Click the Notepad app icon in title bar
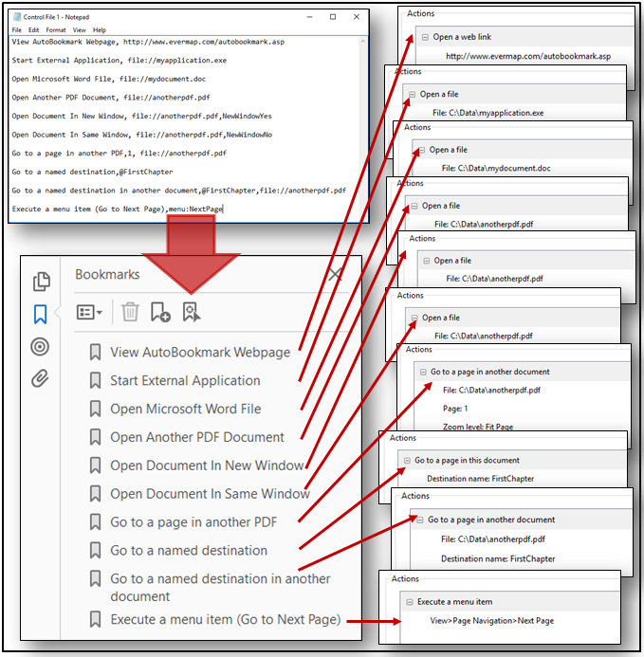Viewport: 644px width, 657px height. 17,17
